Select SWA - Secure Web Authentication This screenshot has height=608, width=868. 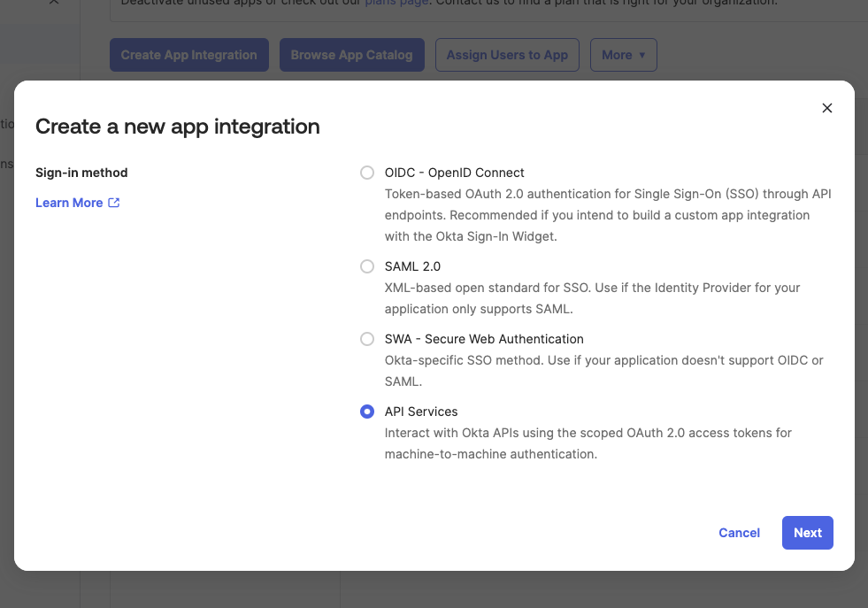(x=367, y=339)
